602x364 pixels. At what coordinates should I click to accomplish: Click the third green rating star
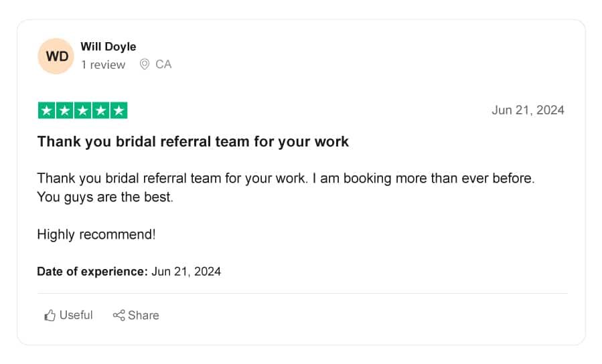82,110
